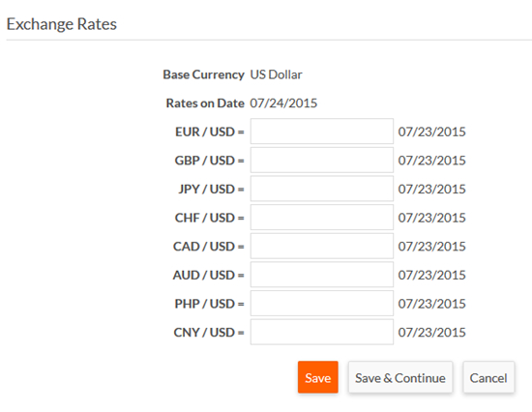
Task: Focus the AUD / USD rate field
Action: 322,275
